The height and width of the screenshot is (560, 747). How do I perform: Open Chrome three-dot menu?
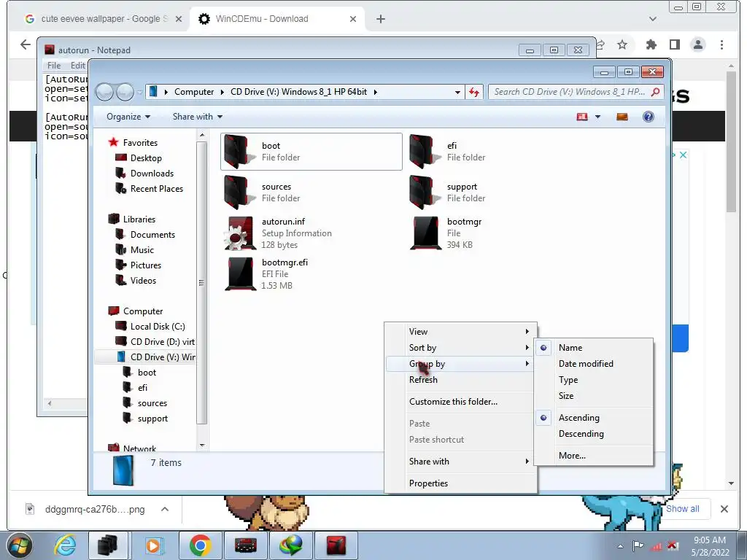coord(721,44)
